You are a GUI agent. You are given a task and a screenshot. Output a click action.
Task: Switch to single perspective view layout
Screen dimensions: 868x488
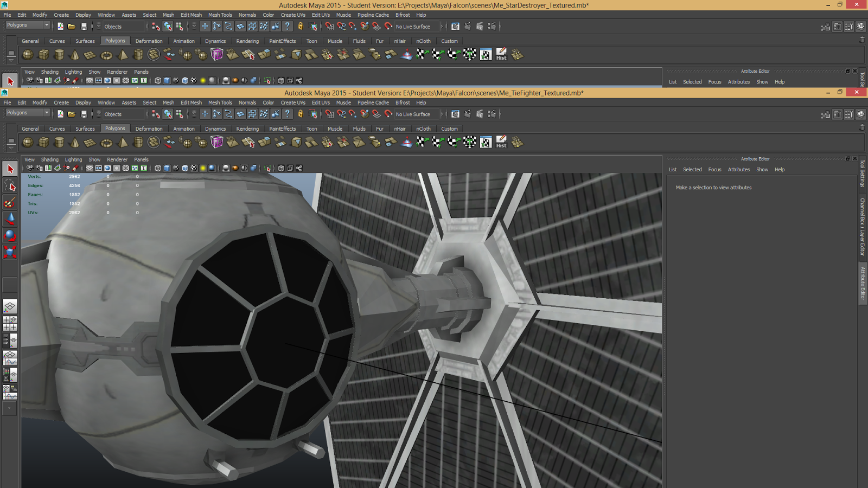coord(10,307)
